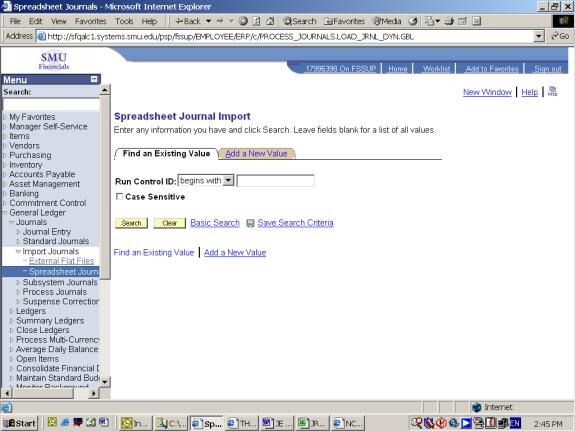Minimize the Menu panel with its collapse icon
Viewport: 575px width, 432px height.
(x=94, y=79)
